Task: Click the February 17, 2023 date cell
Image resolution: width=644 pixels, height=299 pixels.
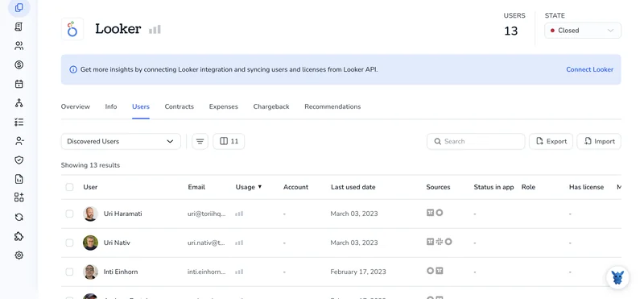Action: tap(358, 272)
